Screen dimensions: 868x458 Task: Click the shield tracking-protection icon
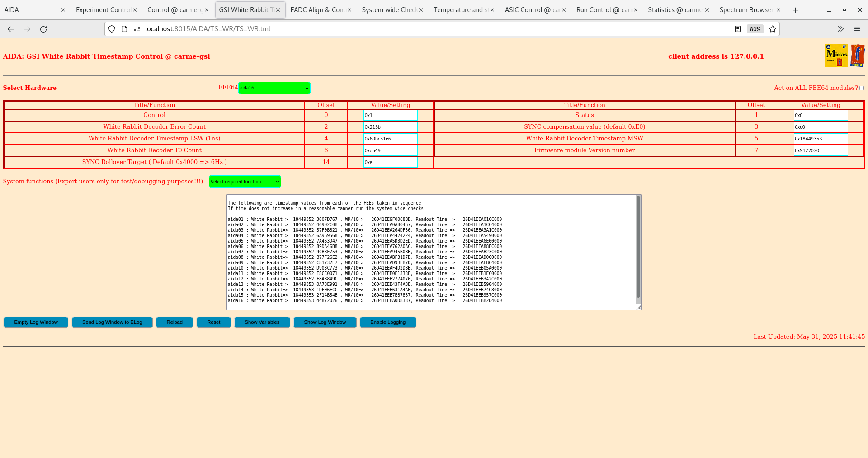click(111, 29)
